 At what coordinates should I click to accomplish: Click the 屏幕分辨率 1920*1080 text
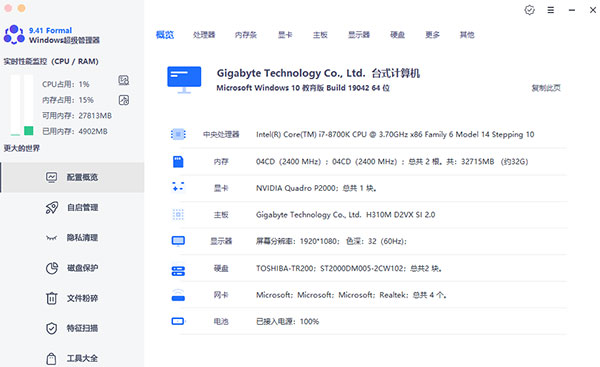(331, 241)
